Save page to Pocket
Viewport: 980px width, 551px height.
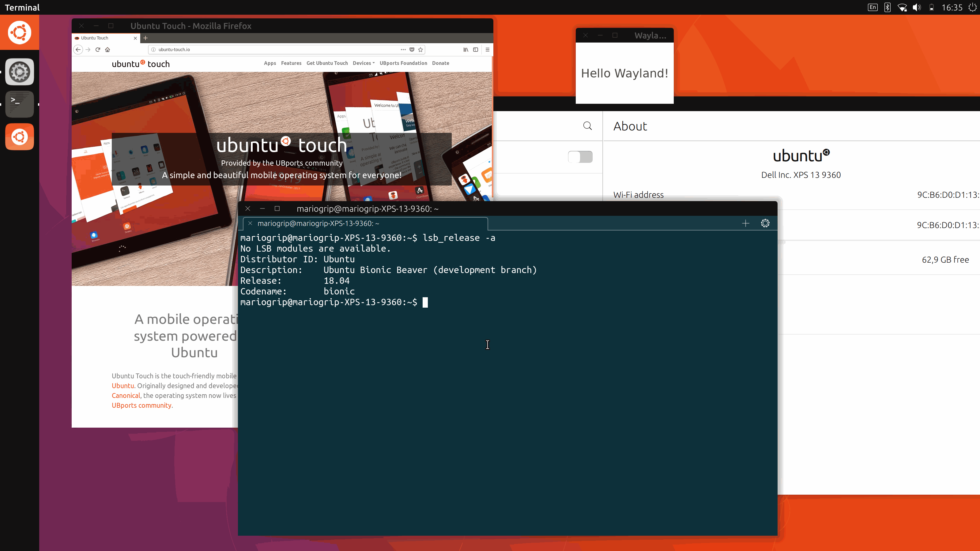pos(412,49)
